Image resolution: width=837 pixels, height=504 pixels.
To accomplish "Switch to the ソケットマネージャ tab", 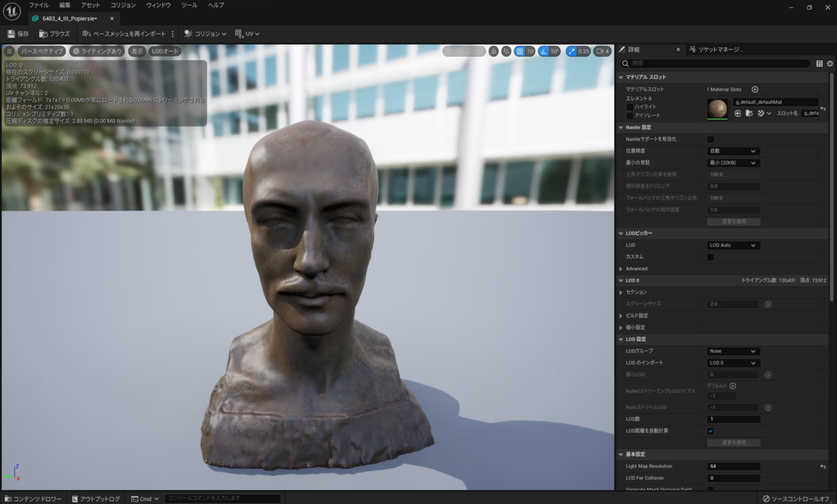I will 716,49.
